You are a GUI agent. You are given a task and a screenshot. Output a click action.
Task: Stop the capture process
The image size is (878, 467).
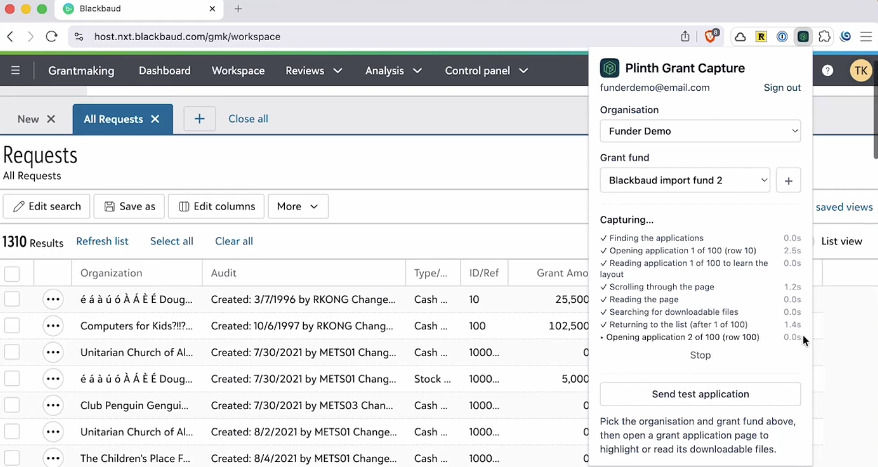(700, 355)
